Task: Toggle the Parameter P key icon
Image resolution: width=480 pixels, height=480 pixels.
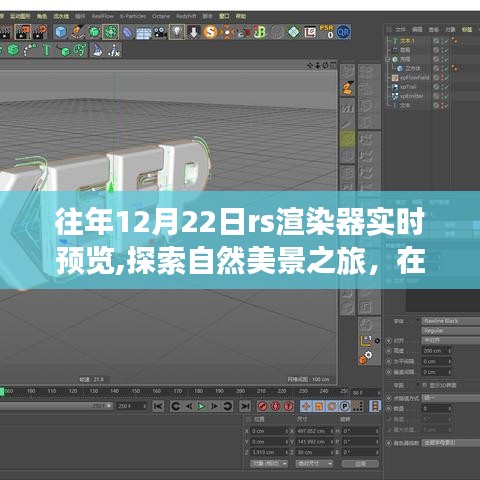Action: pyautogui.click(x=344, y=406)
